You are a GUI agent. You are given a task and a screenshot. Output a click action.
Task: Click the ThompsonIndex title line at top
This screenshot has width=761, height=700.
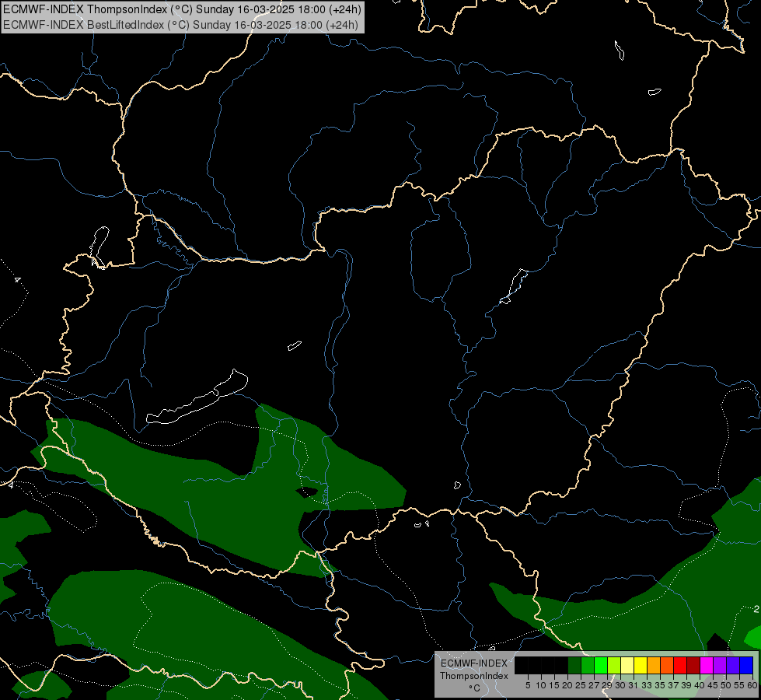[182, 9]
